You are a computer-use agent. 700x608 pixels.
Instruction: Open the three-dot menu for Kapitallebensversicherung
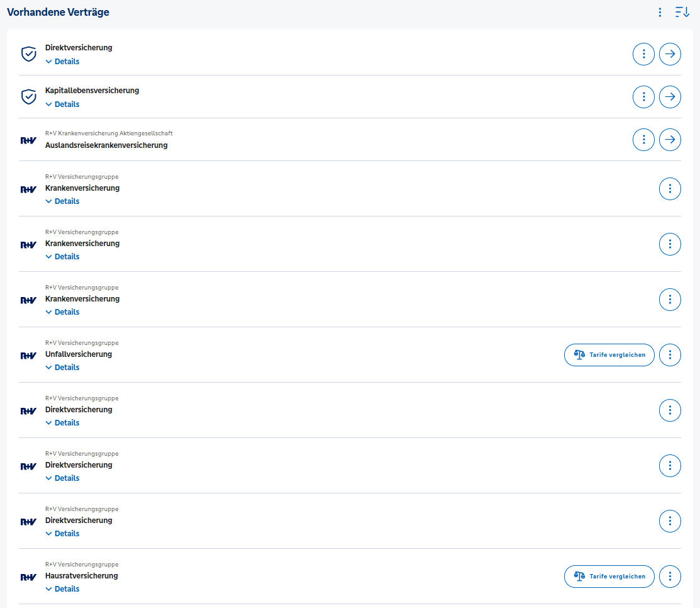click(643, 97)
